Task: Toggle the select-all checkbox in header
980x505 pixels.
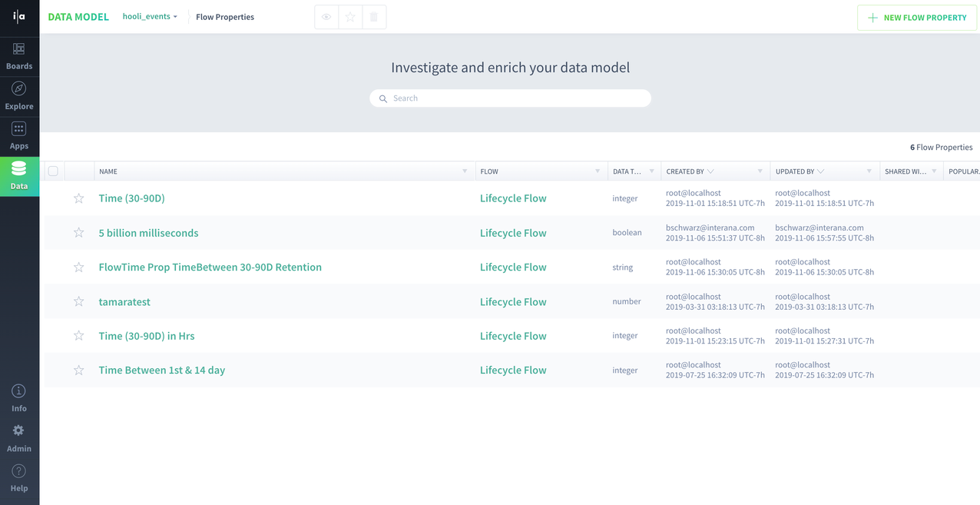Action: tap(53, 171)
